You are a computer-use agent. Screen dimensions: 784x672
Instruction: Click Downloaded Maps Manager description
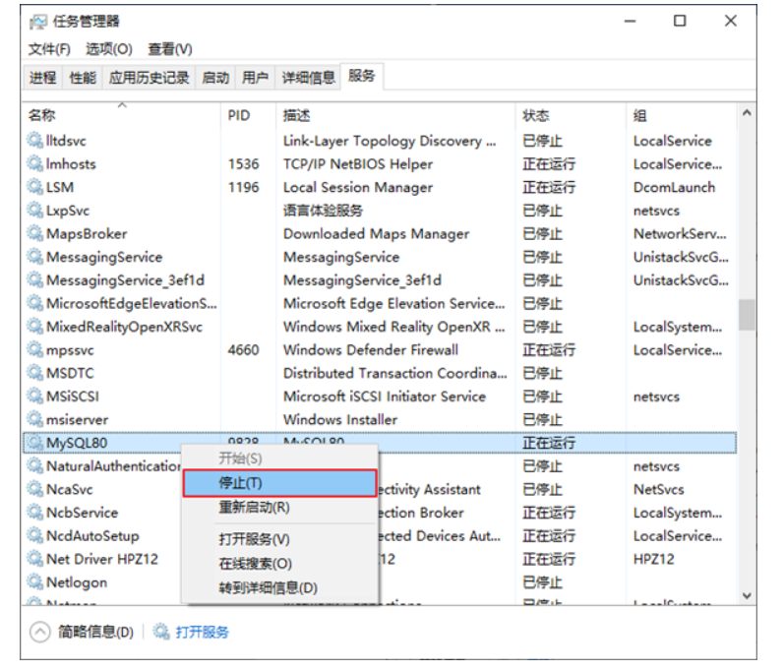tap(376, 234)
